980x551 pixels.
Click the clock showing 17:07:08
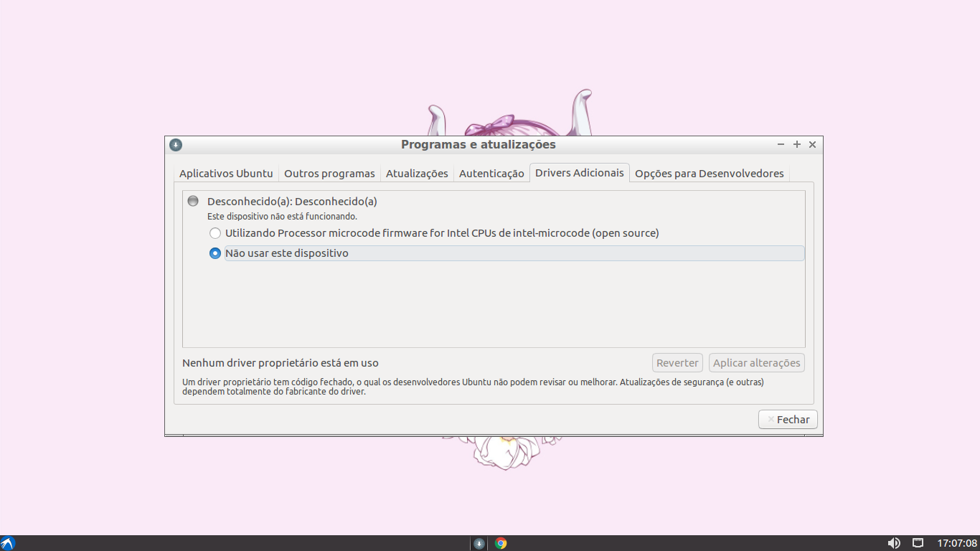[x=958, y=543]
